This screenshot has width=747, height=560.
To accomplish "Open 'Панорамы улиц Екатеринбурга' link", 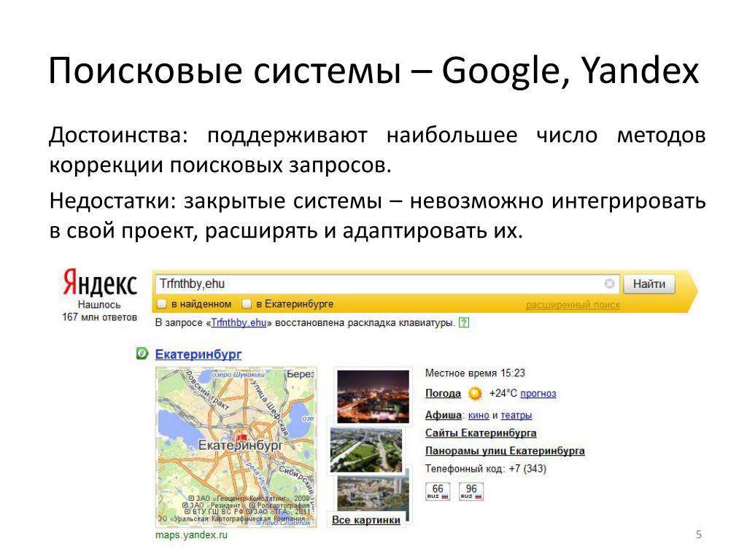I will (x=505, y=451).
